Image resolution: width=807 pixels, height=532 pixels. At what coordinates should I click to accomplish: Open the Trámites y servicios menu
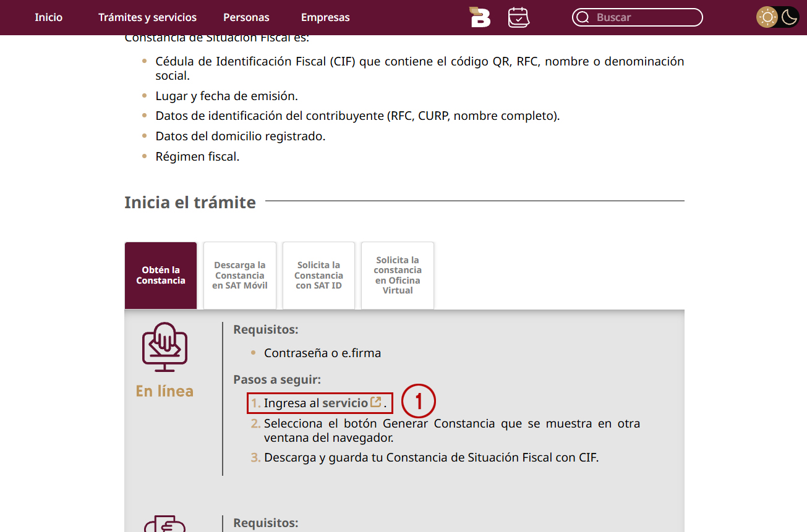[x=147, y=17]
